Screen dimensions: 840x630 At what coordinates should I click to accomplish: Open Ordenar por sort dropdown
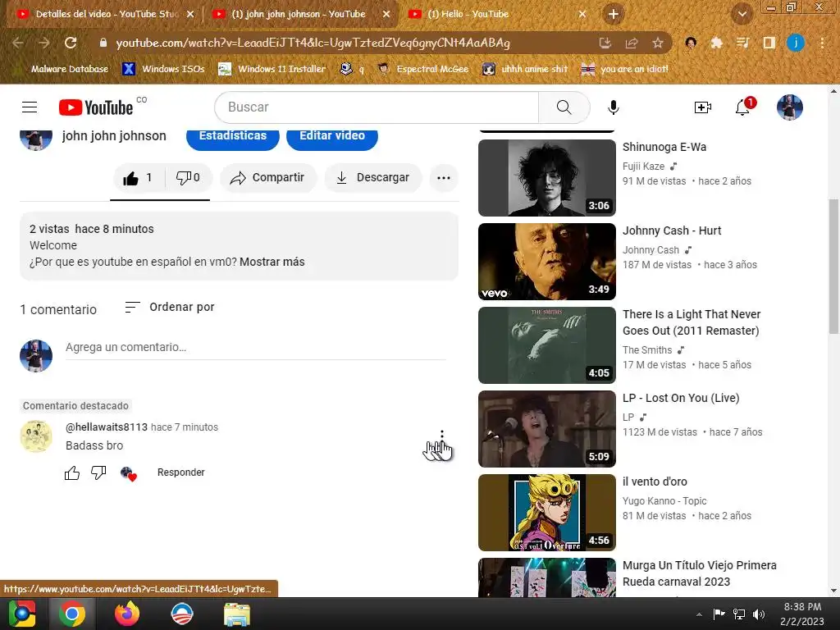[169, 307]
